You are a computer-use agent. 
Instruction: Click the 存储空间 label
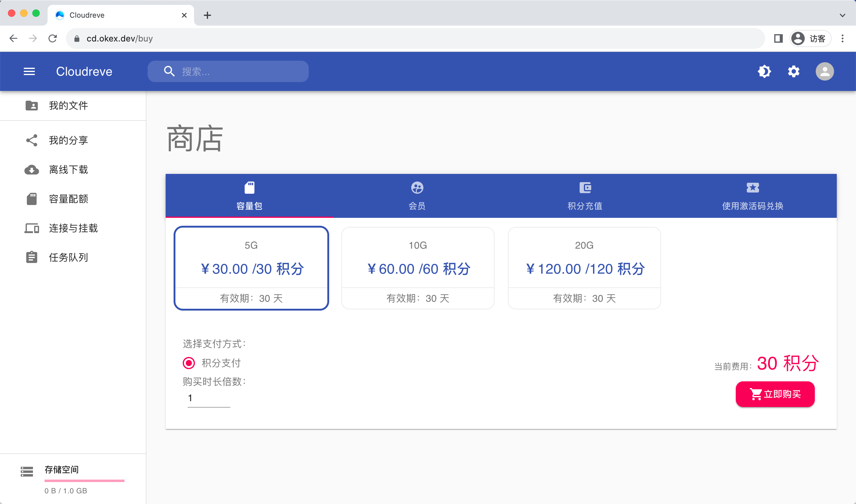pyautogui.click(x=62, y=470)
